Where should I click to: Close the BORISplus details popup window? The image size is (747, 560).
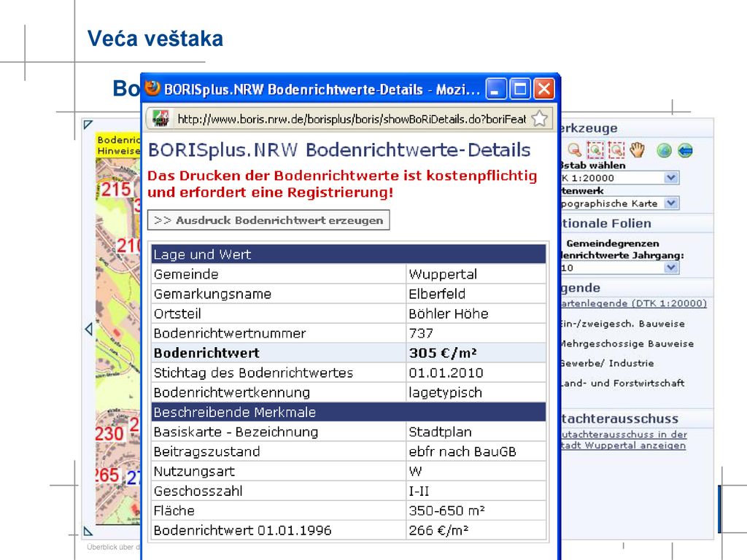pos(544,89)
